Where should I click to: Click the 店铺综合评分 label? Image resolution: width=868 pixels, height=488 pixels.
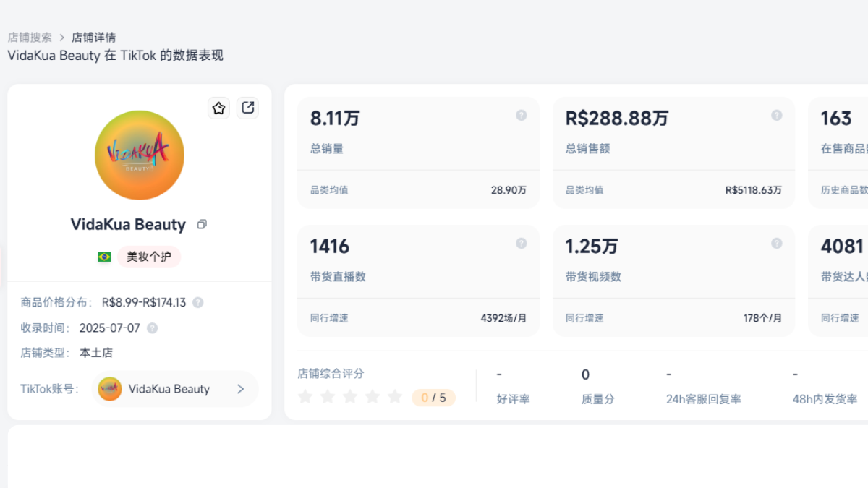pyautogui.click(x=331, y=374)
